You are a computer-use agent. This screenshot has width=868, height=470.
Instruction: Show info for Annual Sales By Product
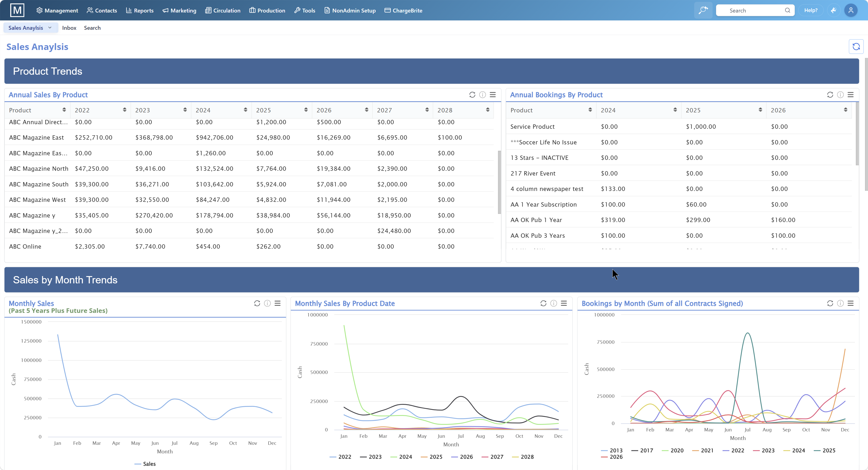click(x=483, y=95)
